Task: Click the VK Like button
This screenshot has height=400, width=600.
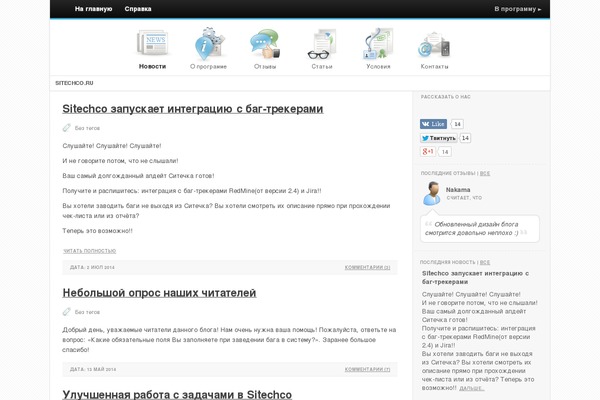Action: [x=433, y=124]
